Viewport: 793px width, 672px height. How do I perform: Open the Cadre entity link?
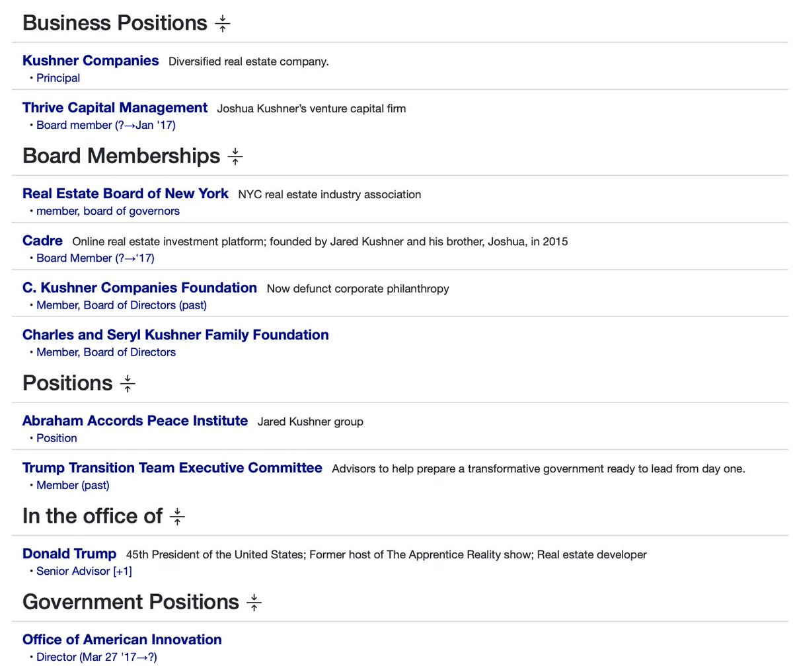(x=42, y=241)
